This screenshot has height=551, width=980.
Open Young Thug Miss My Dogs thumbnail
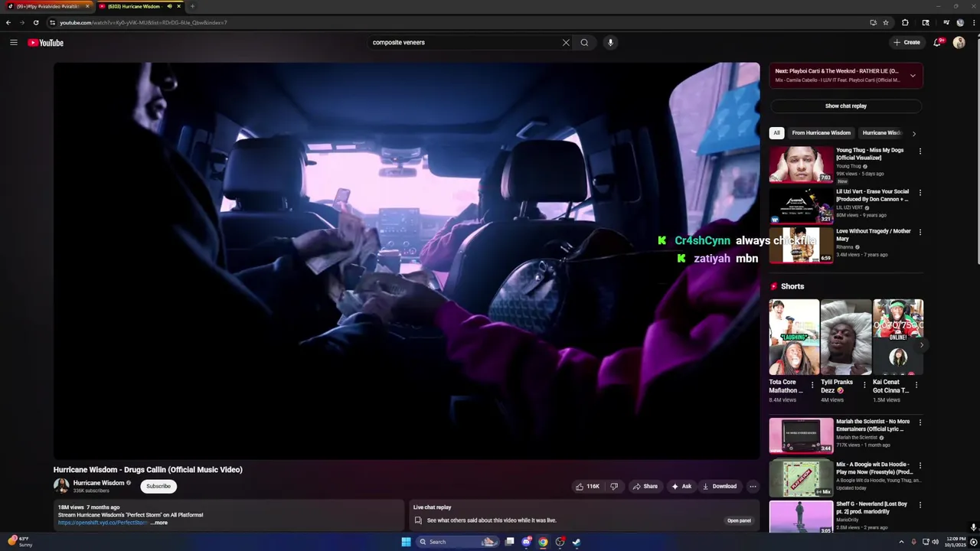coord(801,165)
